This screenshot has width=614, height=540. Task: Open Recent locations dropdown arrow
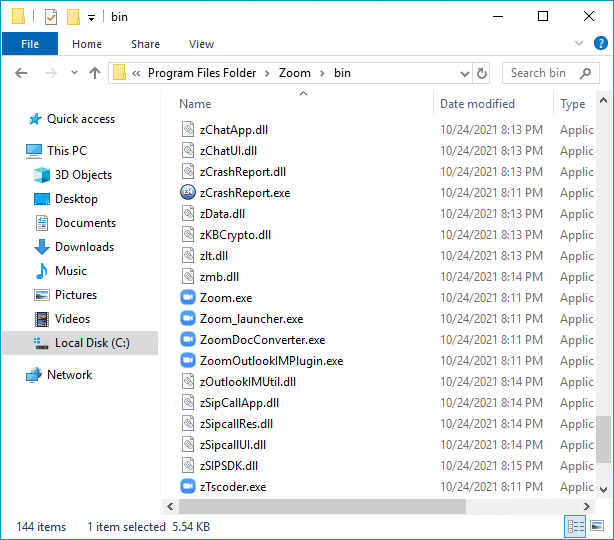tap(74, 72)
